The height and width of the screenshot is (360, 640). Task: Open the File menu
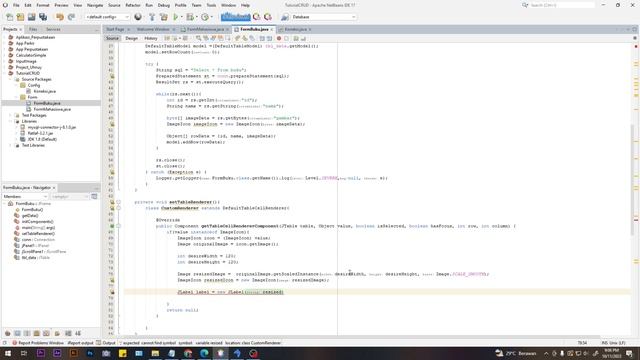[16, 5]
